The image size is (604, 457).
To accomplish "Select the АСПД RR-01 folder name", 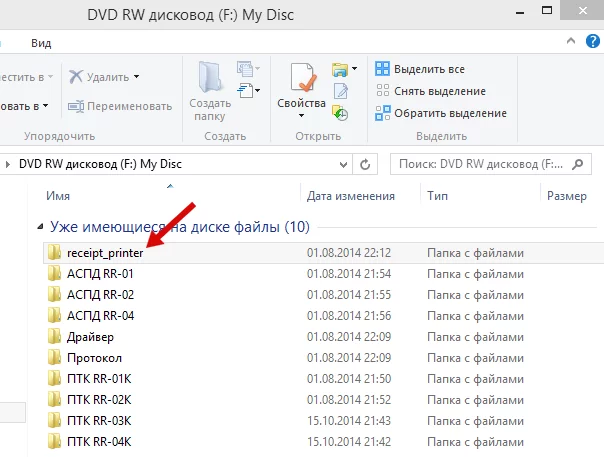I will coord(100,274).
